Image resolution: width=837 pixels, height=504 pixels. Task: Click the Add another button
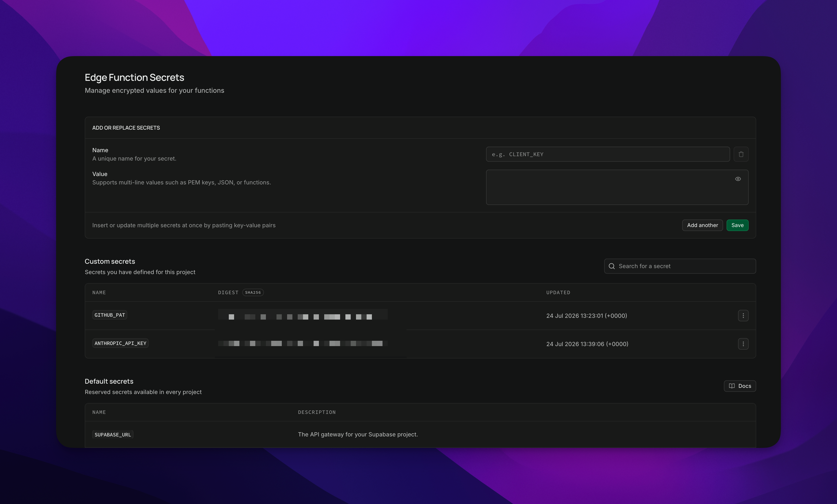point(702,225)
